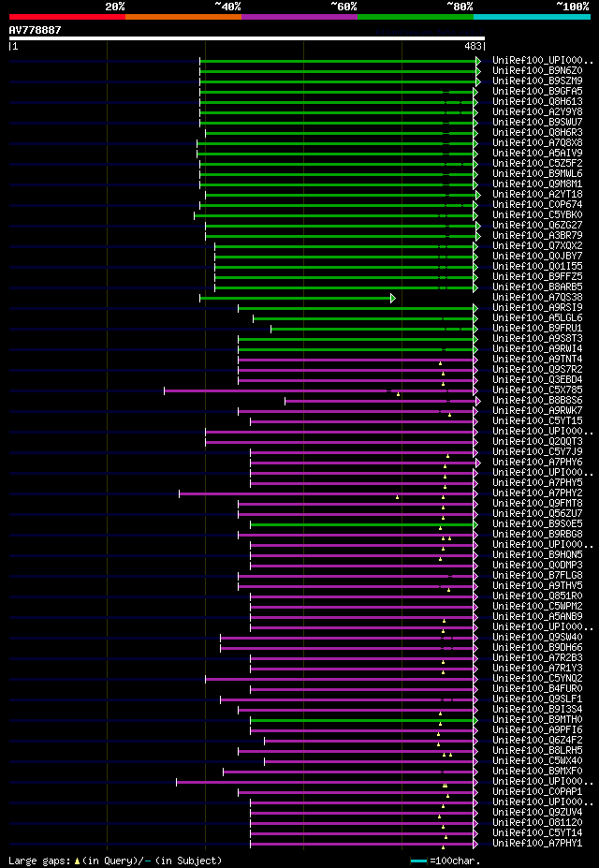This screenshot has width=599, height=868.
Task: Open hit UniRef100_C0PAP1
Action: 537,791
